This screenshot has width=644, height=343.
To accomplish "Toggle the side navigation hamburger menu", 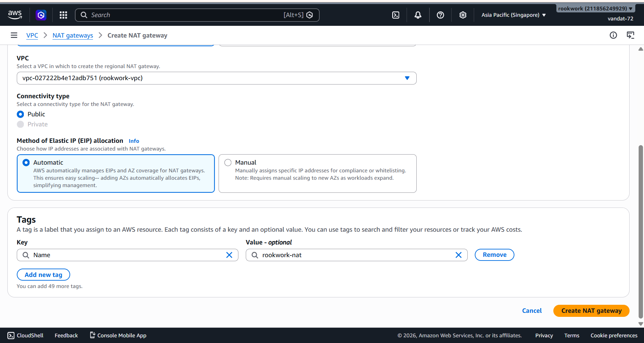I will (x=14, y=35).
